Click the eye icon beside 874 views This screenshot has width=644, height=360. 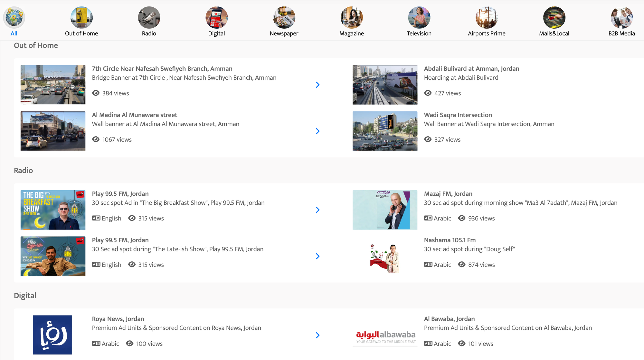pyautogui.click(x=462, y=265)
